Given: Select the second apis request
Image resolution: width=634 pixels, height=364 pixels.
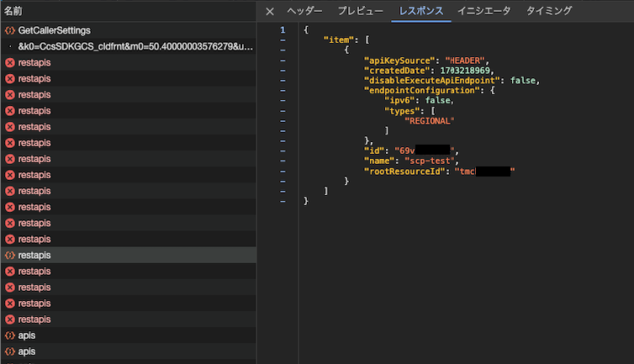Looking at the screenshot, I should tap(128, 351).
